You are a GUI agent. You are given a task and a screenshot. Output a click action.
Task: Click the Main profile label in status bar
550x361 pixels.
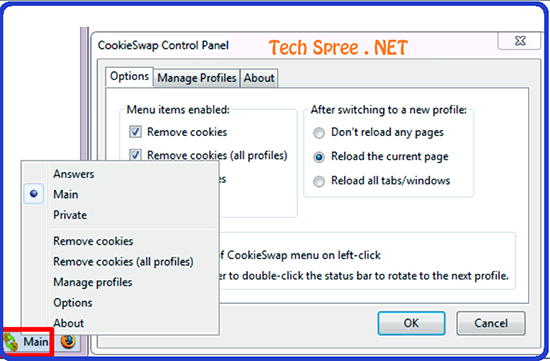click(x=36, y=342)
